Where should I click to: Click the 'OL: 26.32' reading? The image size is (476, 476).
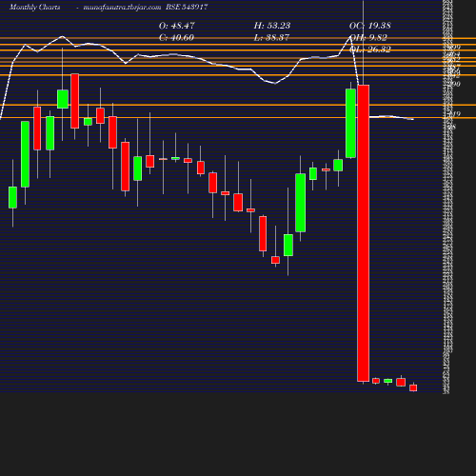[x=369, y=50]
